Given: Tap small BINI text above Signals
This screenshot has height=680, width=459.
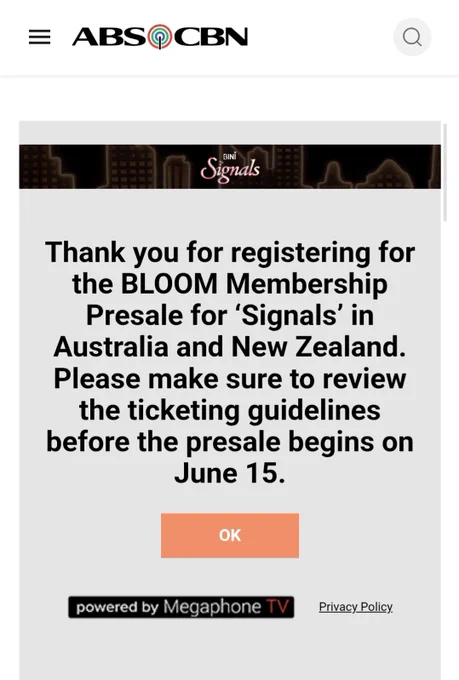Looking at the screenshot, I should pos(230,157).
